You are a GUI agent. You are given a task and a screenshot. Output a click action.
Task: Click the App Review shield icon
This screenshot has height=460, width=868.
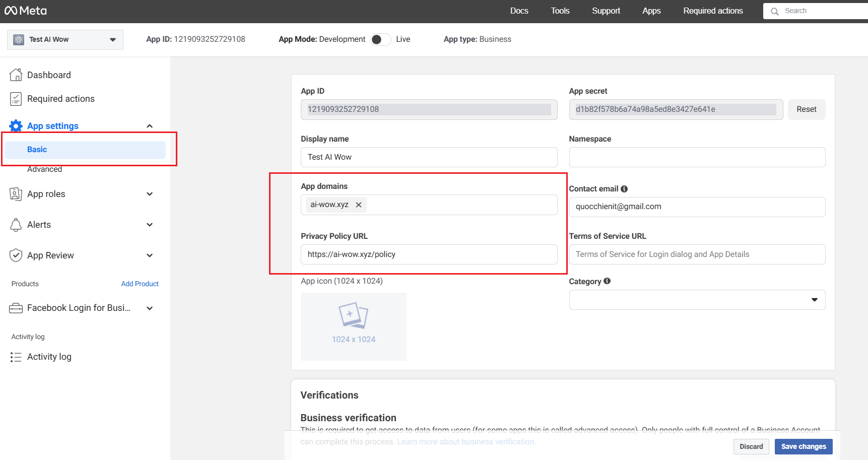[x=16, y=255]
